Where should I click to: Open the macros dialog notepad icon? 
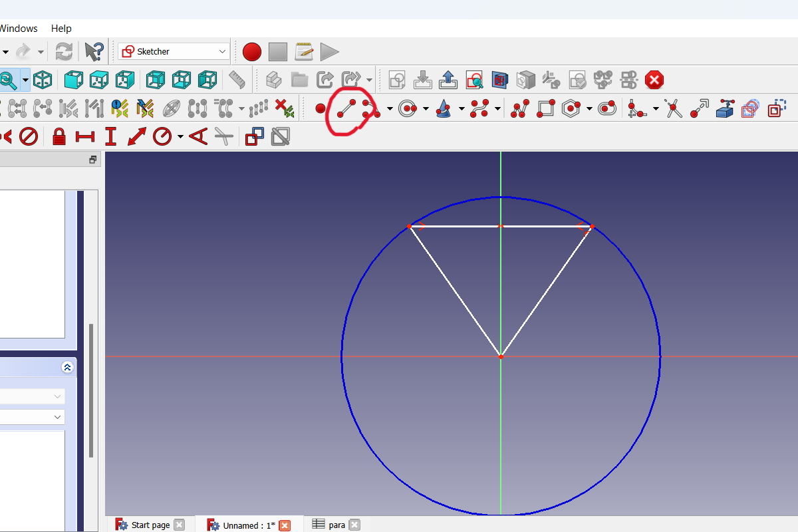[x=304, y=51]
